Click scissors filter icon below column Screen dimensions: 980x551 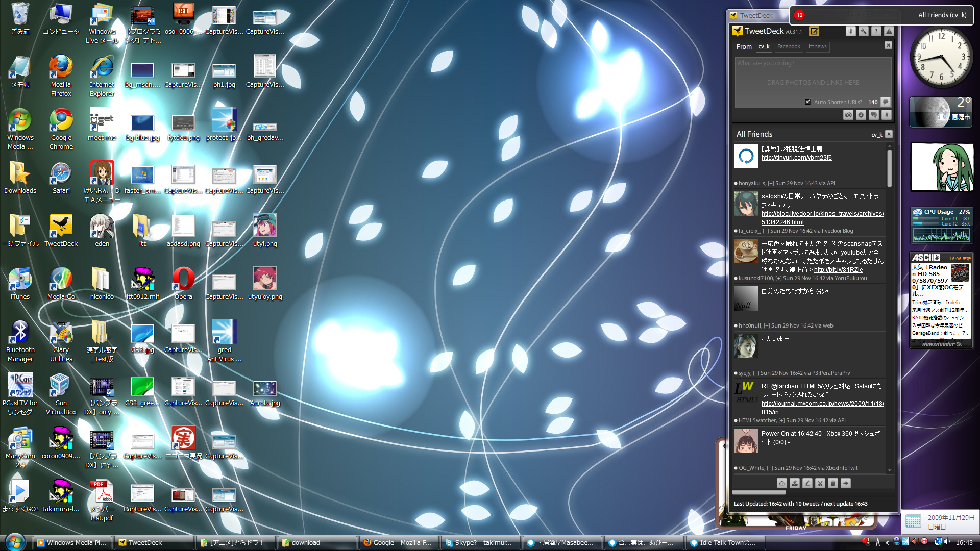pyautogui.click(x=820, y=483)
